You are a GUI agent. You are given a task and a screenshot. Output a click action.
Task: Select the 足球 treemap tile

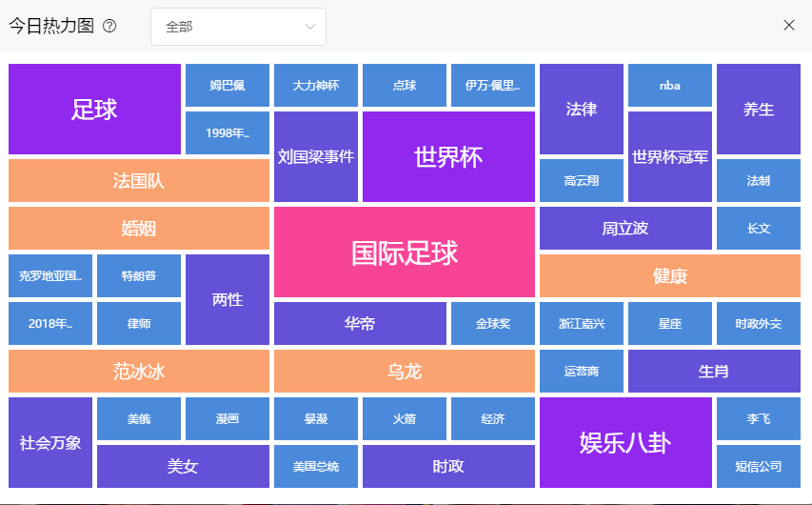[94, 110]
